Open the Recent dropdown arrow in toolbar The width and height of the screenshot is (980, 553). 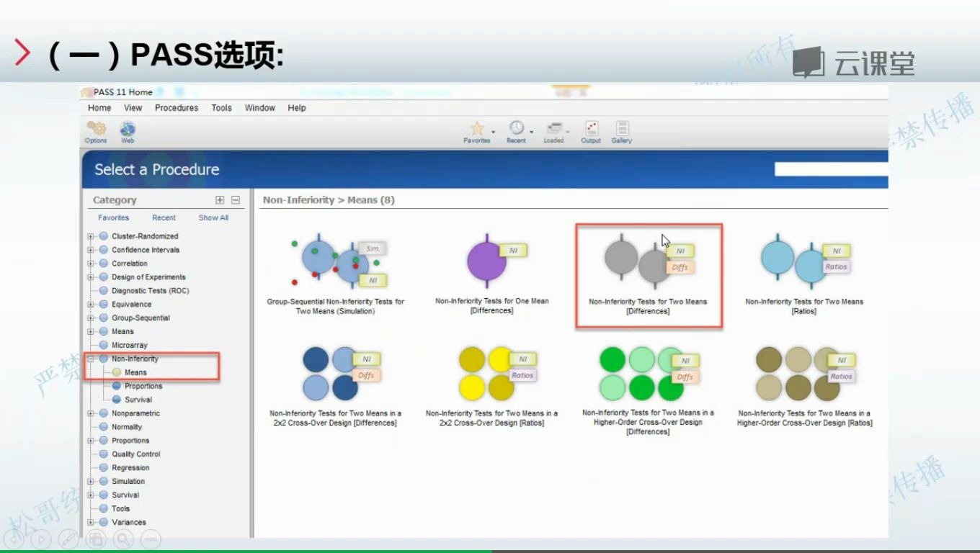531,132
